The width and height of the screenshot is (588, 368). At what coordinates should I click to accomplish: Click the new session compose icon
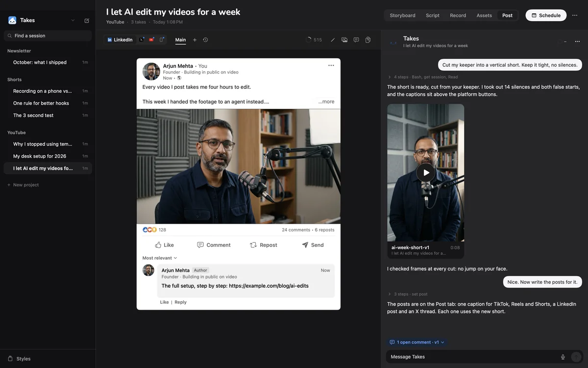87,21
